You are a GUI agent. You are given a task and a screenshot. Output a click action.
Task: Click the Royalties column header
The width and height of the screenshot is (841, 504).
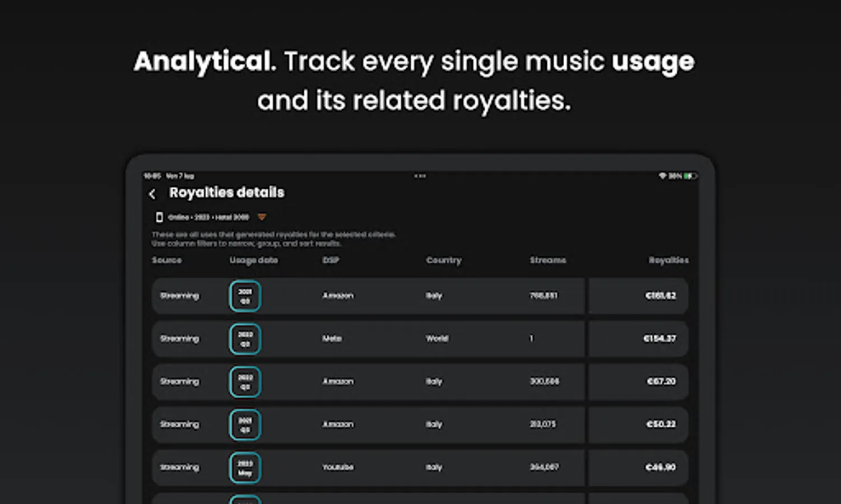tap(668, 260)
